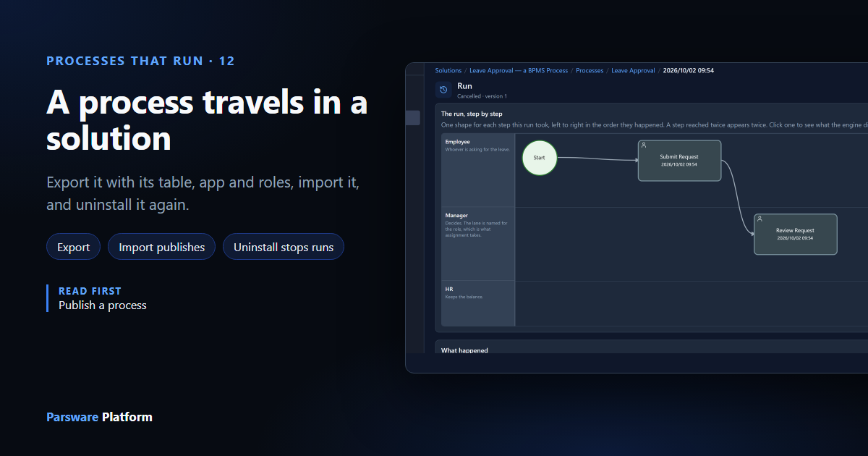This screenshot has height=456, width=868.
Task: Open the 'Publish a process' read-first link
Action: click(x=103, y=305)
